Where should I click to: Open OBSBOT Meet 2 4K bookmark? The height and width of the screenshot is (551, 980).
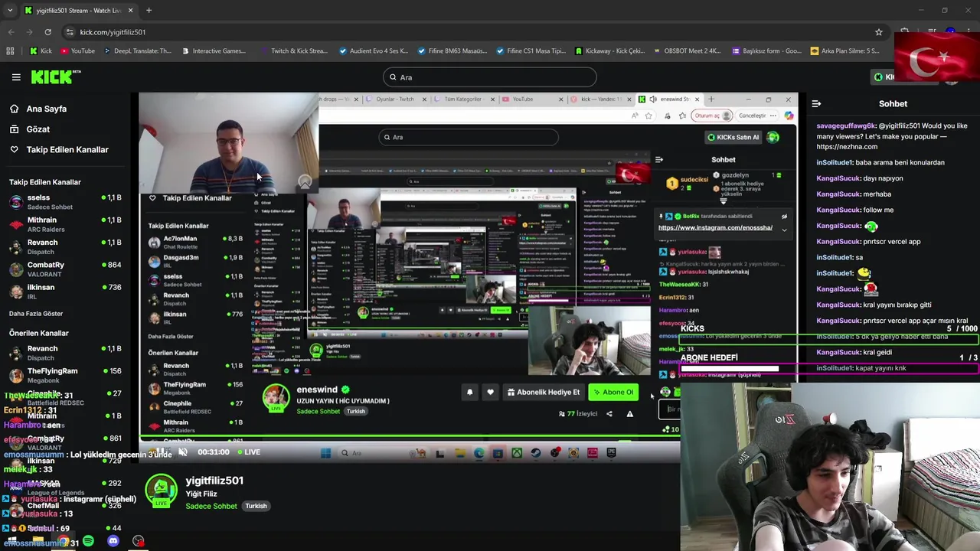pyautogui.click(x=688, y=51)
